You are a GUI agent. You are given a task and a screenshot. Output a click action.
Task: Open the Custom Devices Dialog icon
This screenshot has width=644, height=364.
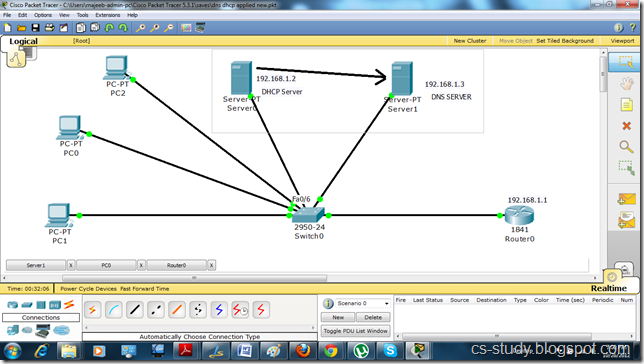tap(200, 28)
